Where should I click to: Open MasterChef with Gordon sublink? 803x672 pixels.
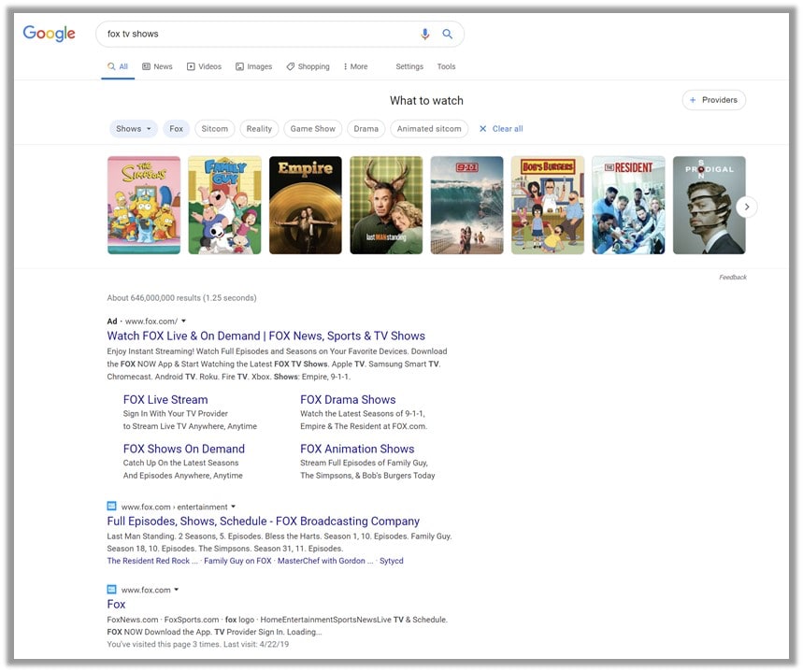click(325, 561)
